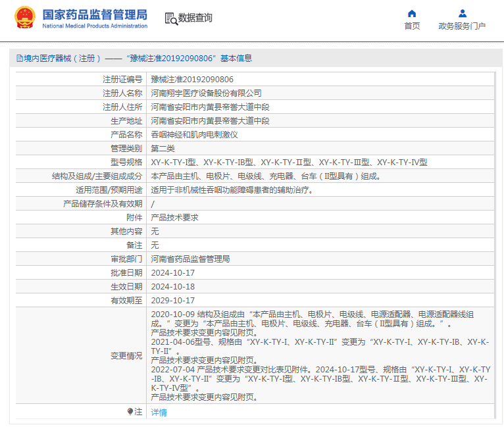Click the 其他内容 value 无
This screenshot has height=427, width=504.
coord(155,232)
